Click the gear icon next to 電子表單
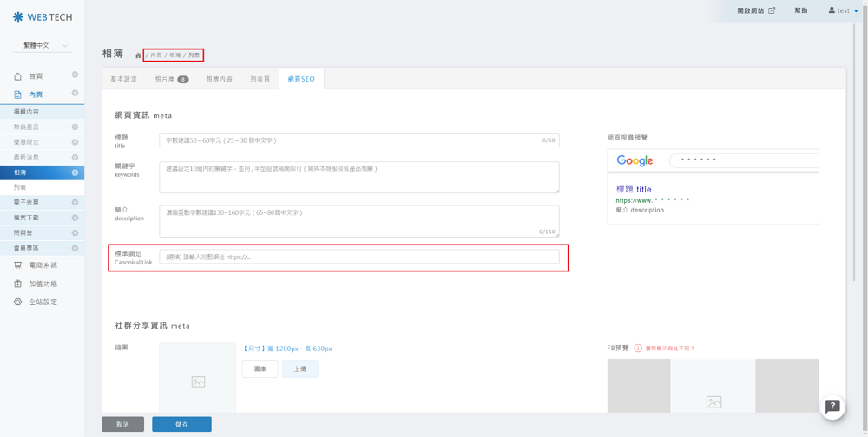Viewport: 868px width, 437px height. [x=75, y=203]
